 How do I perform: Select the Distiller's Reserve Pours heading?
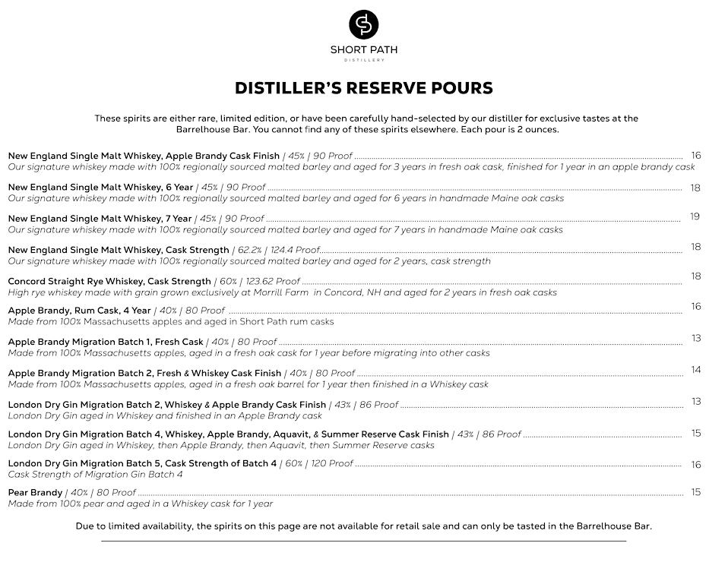pos(363,88)
